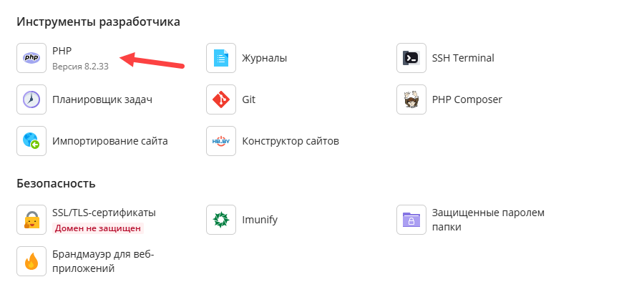Open the HB.BY Конструктор сайтов icon
This screenshot has height=292, width=644.
tap(221, 141)
